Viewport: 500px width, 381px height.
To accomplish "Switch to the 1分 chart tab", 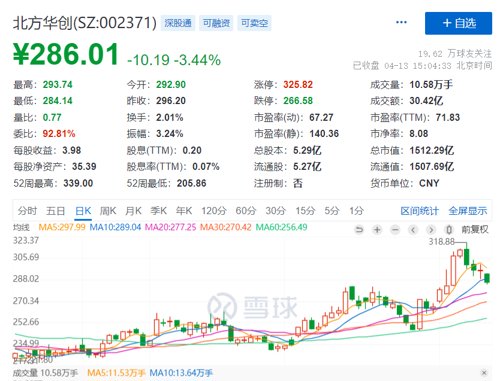I will (x=356, y=211).
